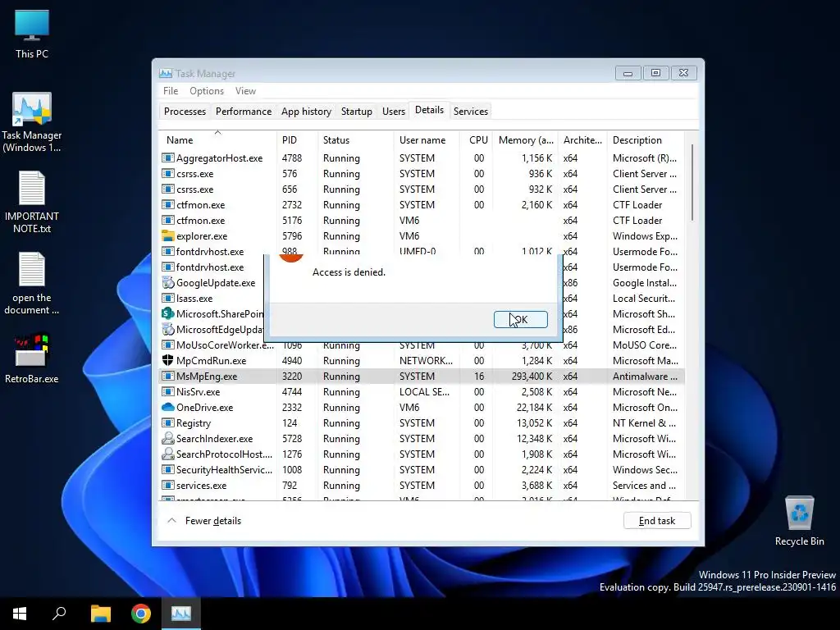Click the lsass.exe process icon

coord(167,299)
